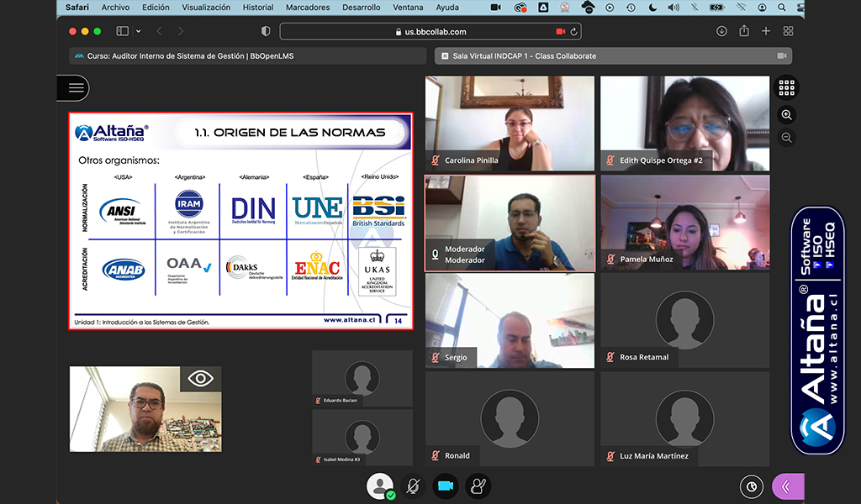Open the Safari application menu
The image size is (861, 504).
coord(77,7)
